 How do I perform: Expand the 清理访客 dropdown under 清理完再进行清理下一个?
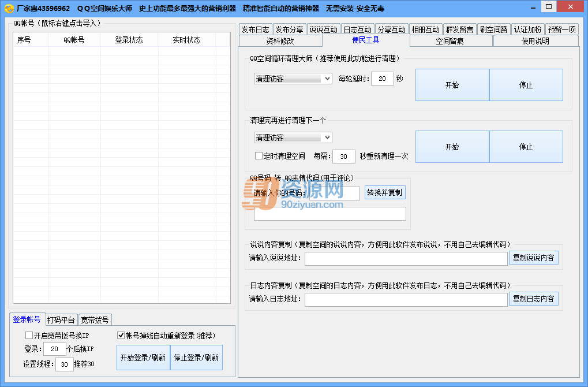click(x=293, y=137)
